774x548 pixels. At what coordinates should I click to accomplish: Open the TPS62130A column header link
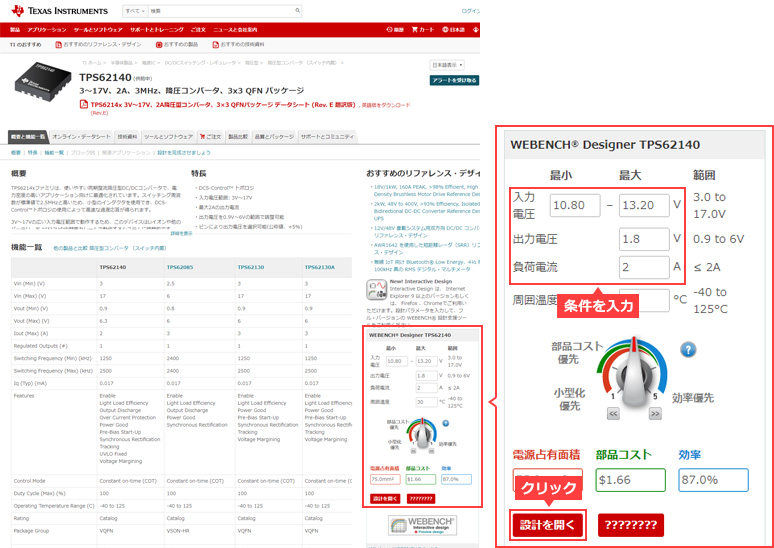click(319, 267)
